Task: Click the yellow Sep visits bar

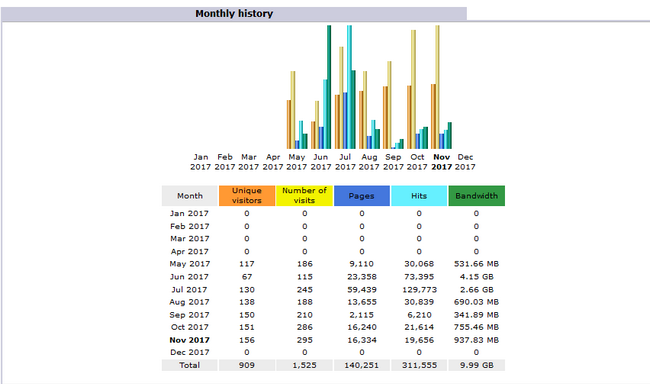Action: [389, 105]
